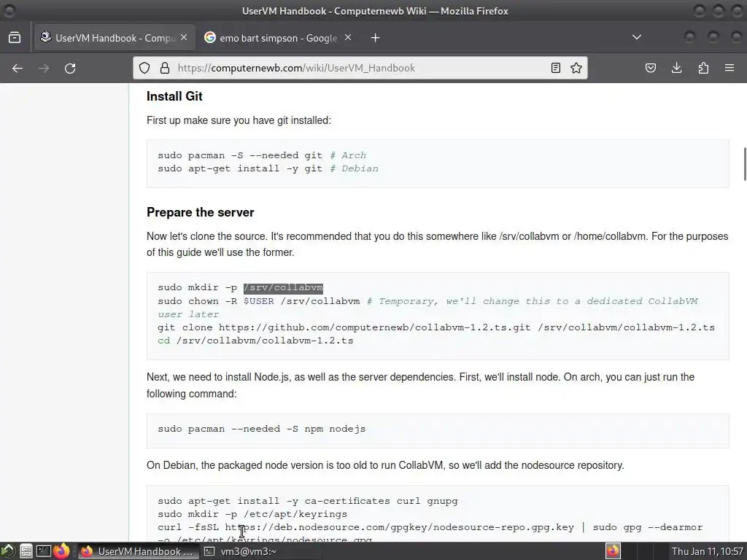This screenshot has height=560, width=747.
Task: Close the UserVM Handbook tab
Action: [x=184, y=37]
